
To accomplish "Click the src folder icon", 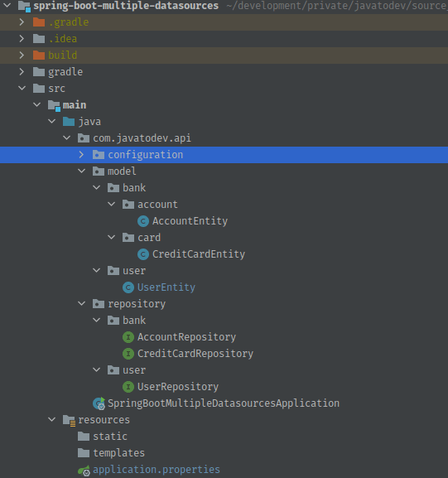I will coord(39,89).
